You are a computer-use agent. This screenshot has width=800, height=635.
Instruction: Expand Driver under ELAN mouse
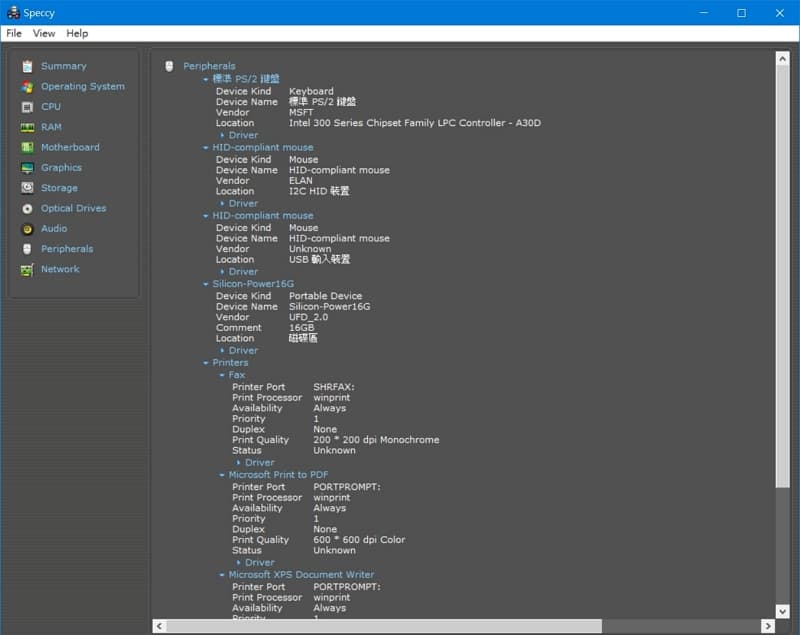click(222, 204)
